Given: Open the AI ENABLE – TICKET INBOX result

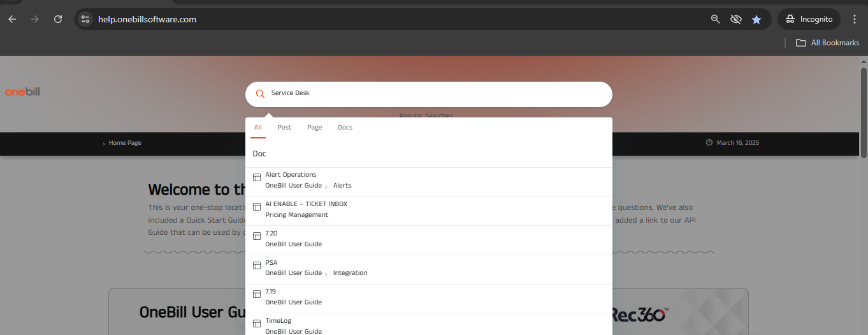Looking at the screenshot, I should [428, 211].
